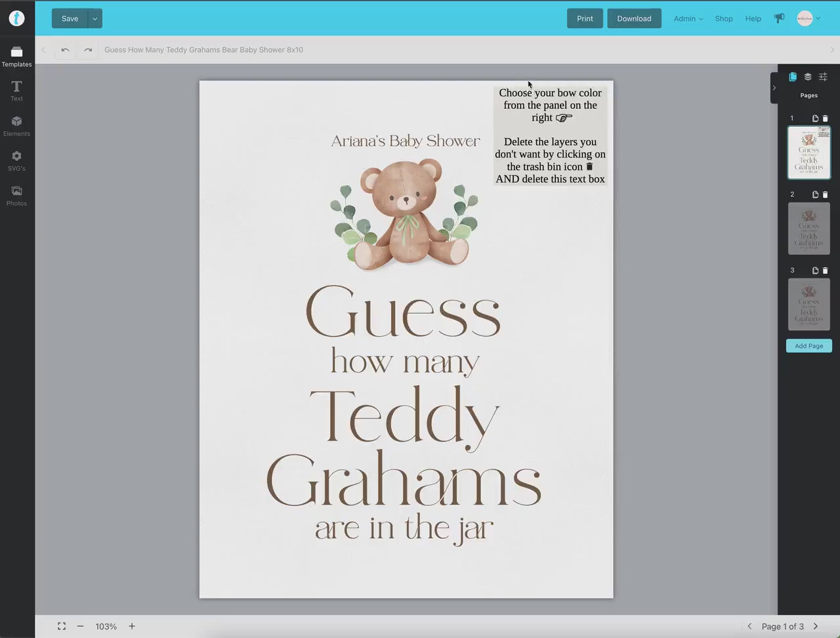This screenshot has height=638, width=840.
Task: Open the SVG's panel
Action: coord(16,161)
